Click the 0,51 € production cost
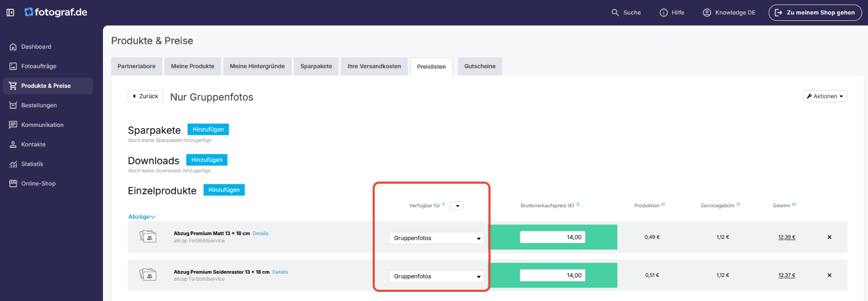Screen dimensions: 868x301 652,275
